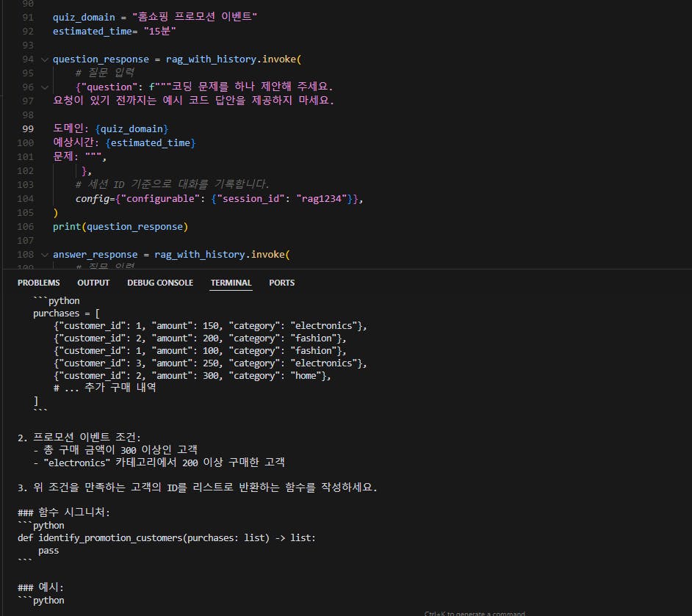This screenshot has width=692, height=616.
Task: Collapse the question_response block on line 94
Action: [x=45, y=59]
